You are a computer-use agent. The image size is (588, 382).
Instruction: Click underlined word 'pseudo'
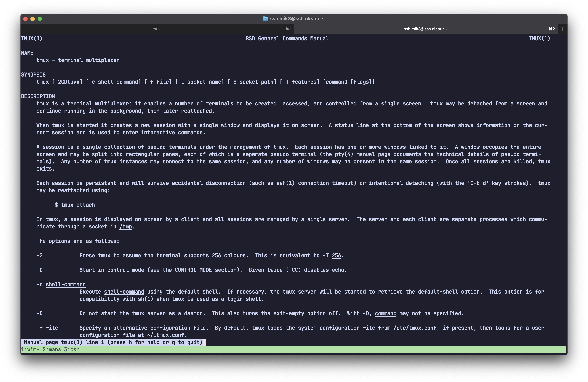(156, 147)
